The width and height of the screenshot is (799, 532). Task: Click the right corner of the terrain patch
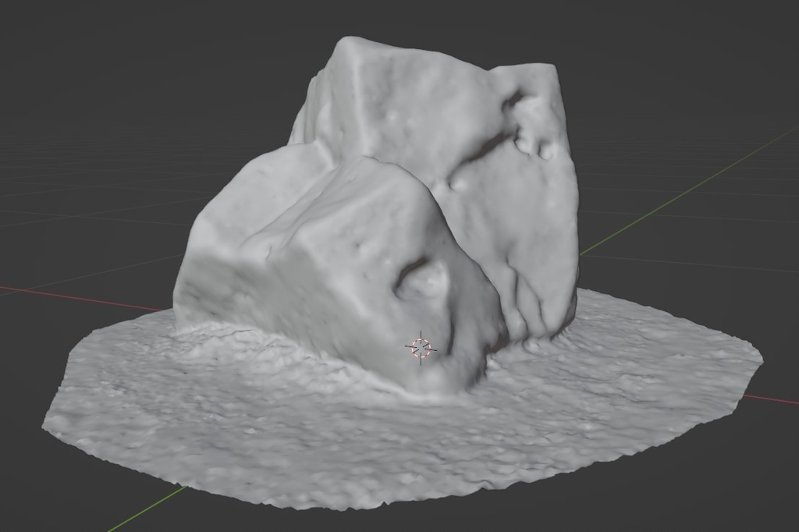tap(745, 396)
